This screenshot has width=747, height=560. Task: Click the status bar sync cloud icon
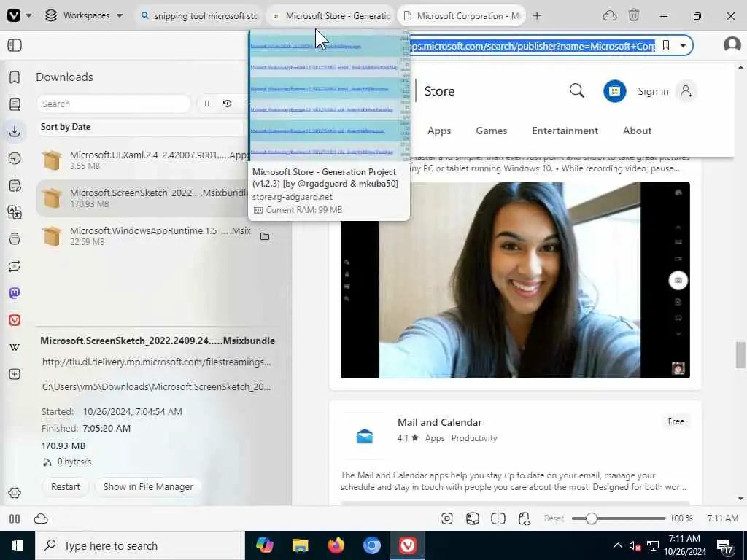point(41,518)
